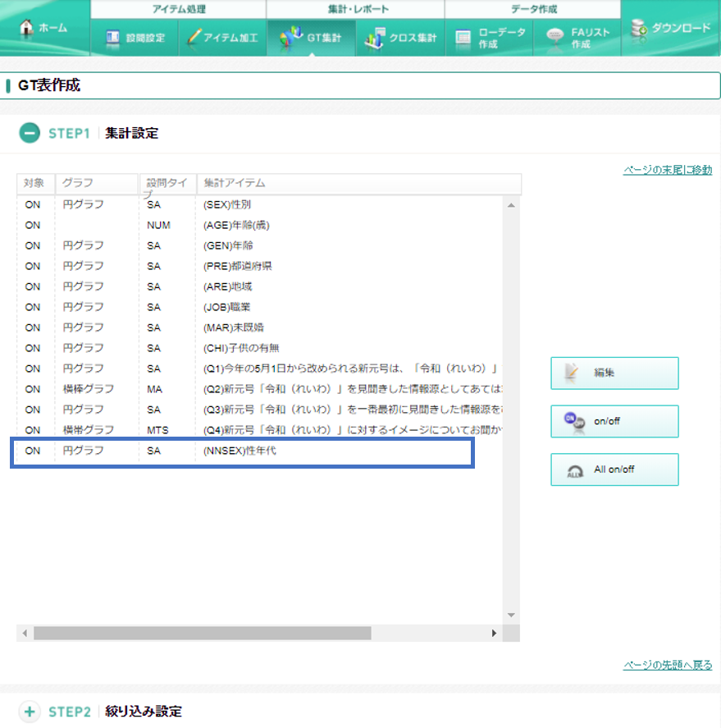Click the ダウンロード database icon
Viewport: 721px width, 728px height.
click(639, 29)
